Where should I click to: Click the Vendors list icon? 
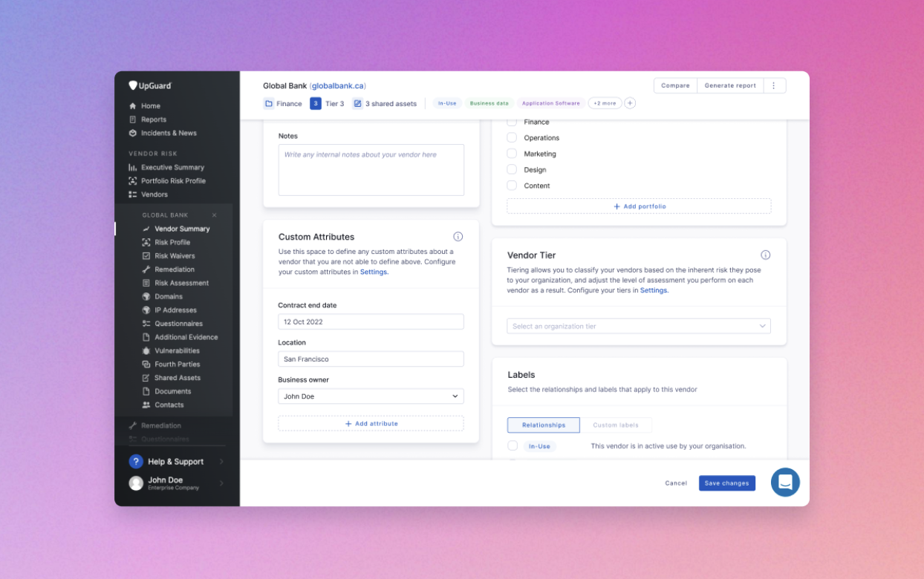(133, 194)
